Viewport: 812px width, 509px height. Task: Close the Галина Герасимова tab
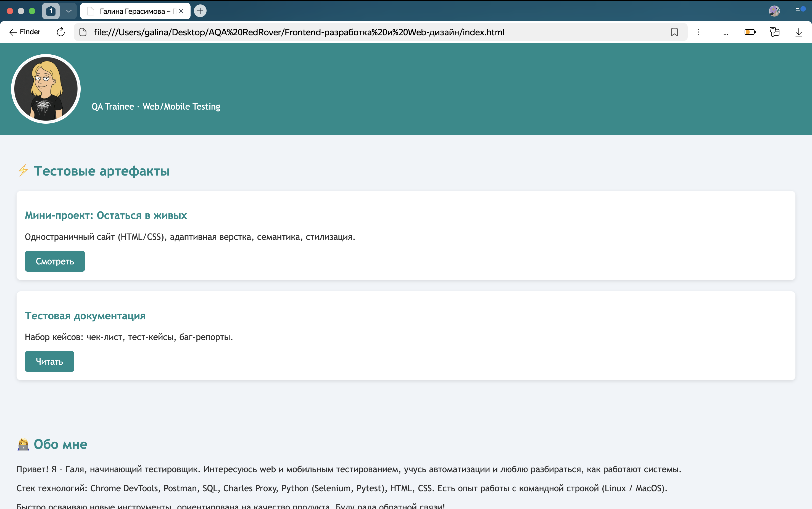point(181,11)
